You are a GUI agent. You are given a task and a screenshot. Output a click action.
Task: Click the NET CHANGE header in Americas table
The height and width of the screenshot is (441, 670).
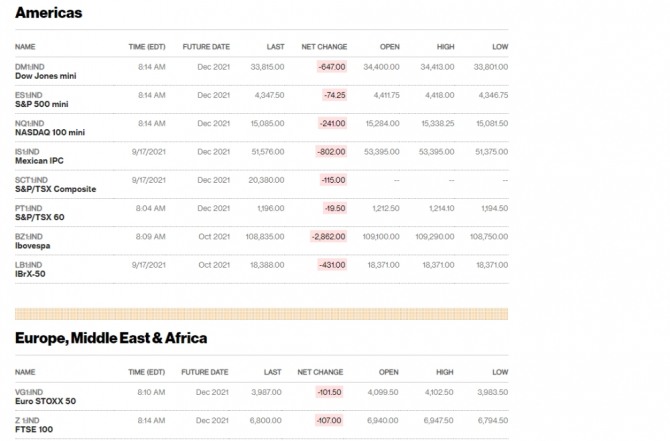(324, 47)
